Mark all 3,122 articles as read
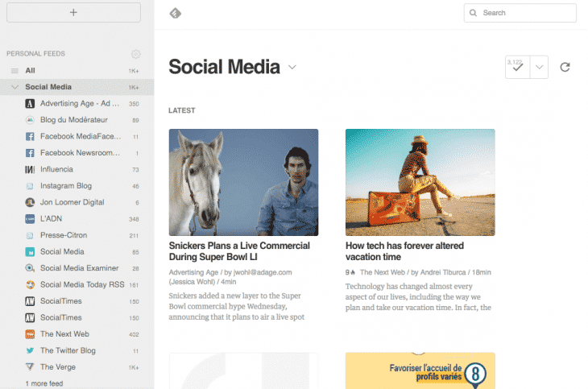This screenshot has width=588, height=389. tap(516, 68)
